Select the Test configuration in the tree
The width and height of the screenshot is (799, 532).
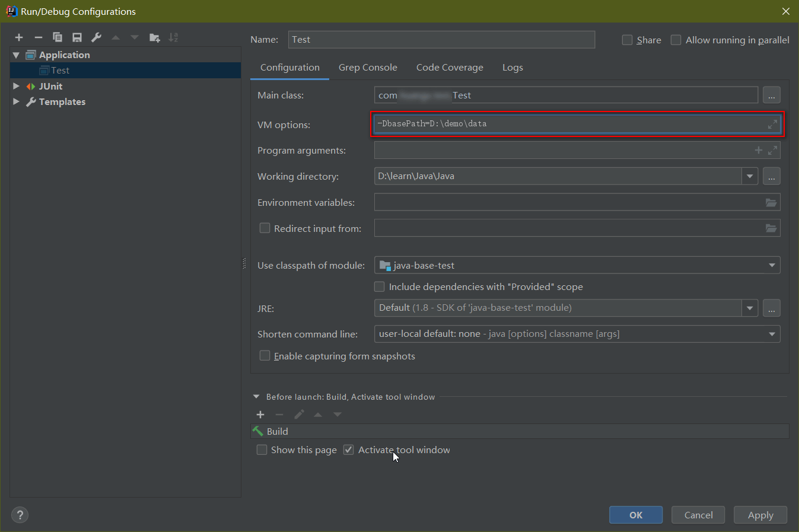[x=125, y=71]
